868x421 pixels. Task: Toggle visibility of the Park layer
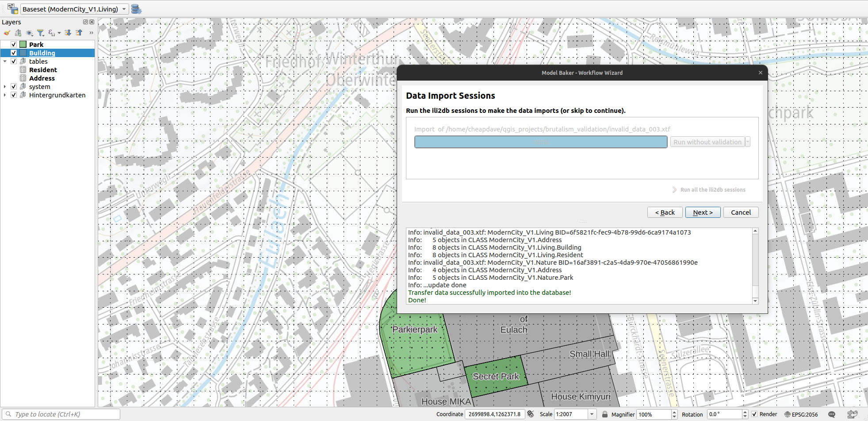pos(14,44)
